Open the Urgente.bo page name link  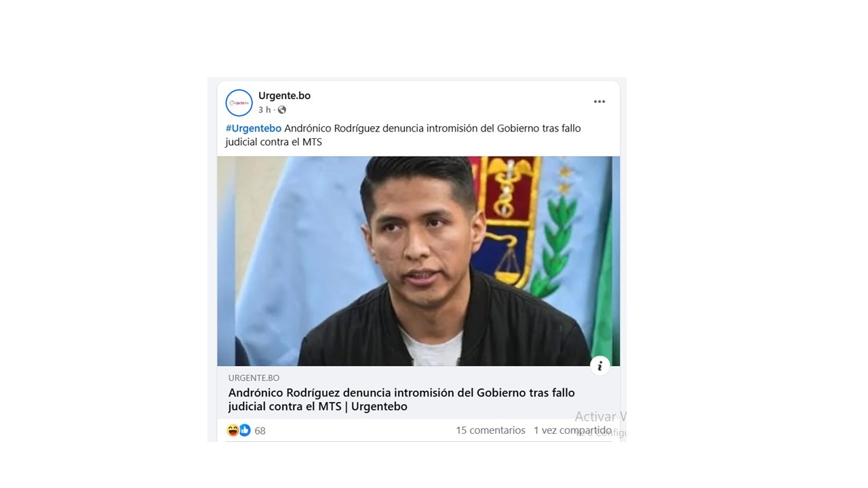click(284, 96)
